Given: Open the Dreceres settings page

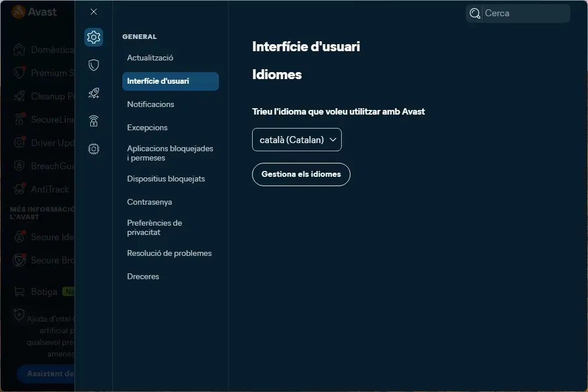Looking at the screenshot, I should click(x=143, y=277).
